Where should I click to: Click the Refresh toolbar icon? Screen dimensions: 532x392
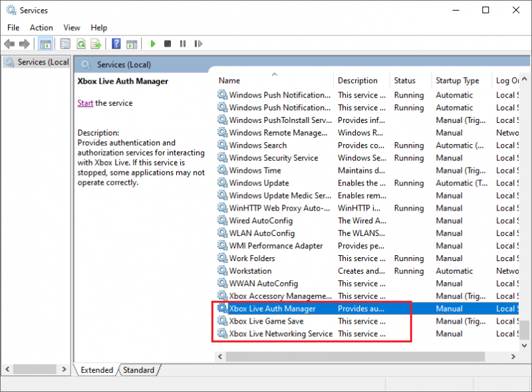81,44
